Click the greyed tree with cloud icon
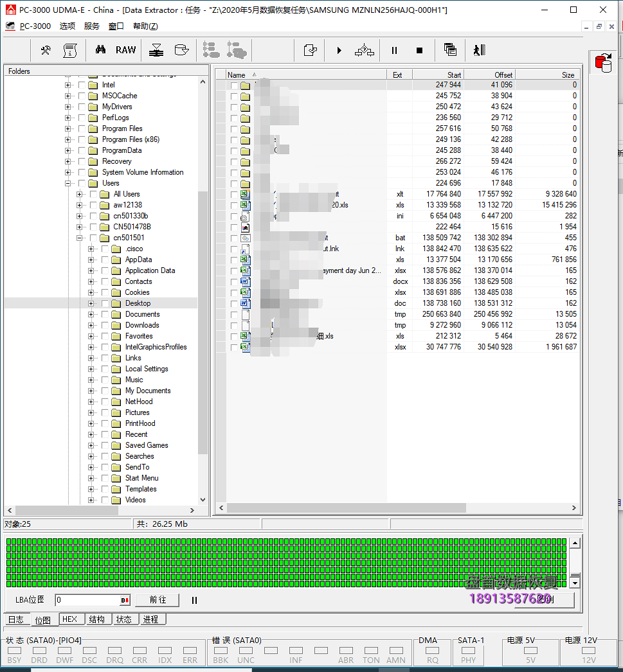Viewport: 623px width, 672px height. 237,50
